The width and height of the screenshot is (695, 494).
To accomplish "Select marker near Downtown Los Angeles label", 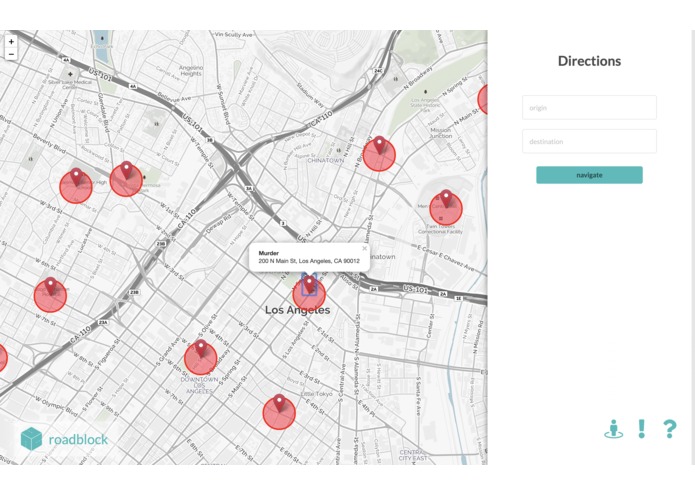I will [x=201, y=350].
